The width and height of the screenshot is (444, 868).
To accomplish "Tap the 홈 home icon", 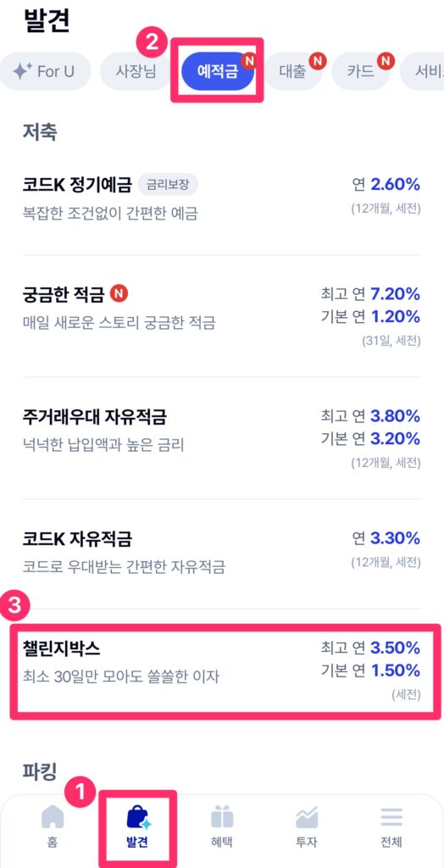I will 53,817.
